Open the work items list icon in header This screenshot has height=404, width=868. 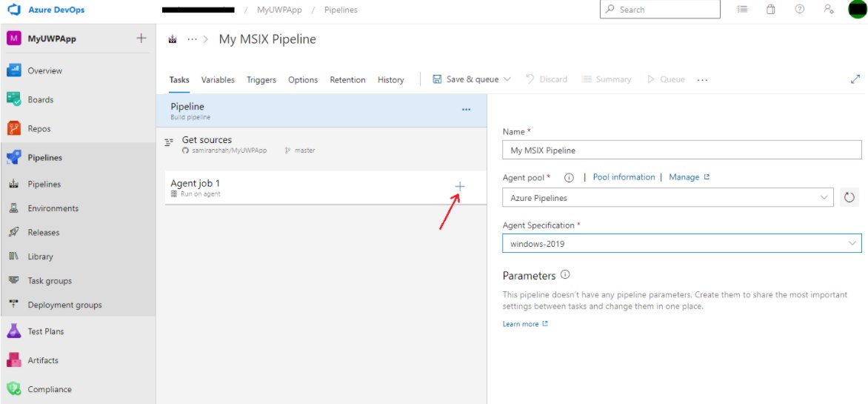click(742, 10)
